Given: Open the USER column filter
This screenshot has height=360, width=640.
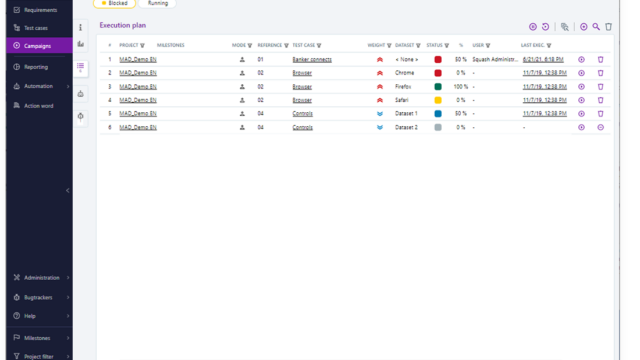Looking at the screenshot, I should pos(488,45).
